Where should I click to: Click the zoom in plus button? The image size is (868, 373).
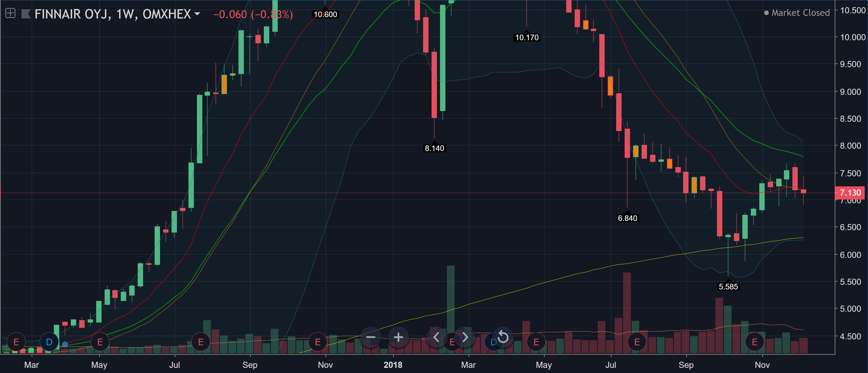pos(398,337)
